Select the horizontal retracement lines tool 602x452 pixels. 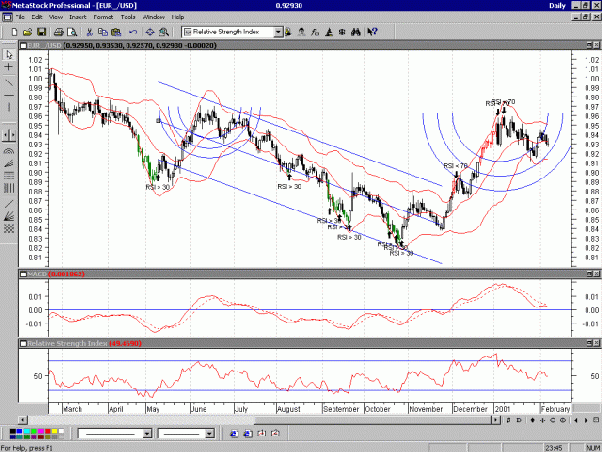(9, 176)
